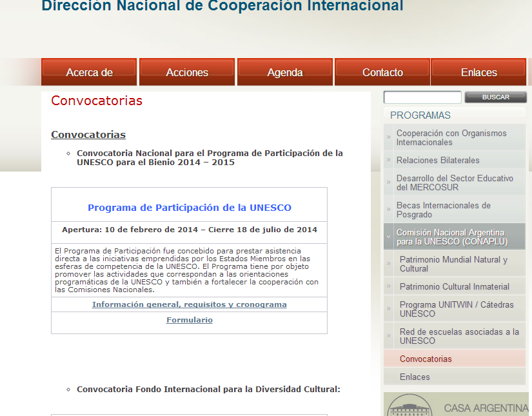
Task: Expand Relaciones Bilaterales arrow
Action: pos(389,160)
